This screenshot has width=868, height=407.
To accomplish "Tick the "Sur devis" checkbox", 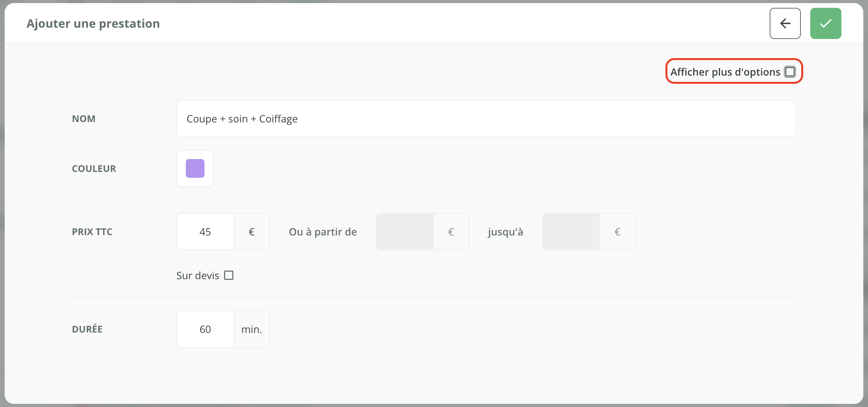I will coord(229,275).
